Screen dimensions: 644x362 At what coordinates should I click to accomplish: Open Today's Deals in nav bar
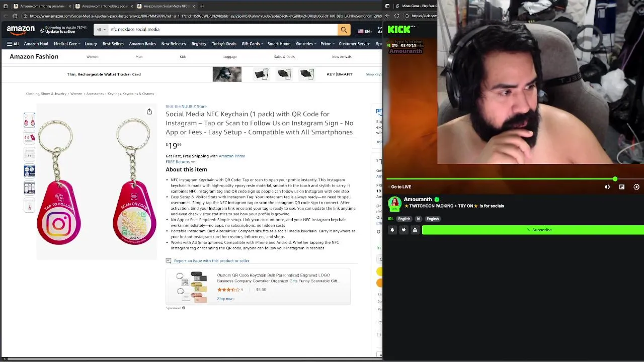coord(224,44)
